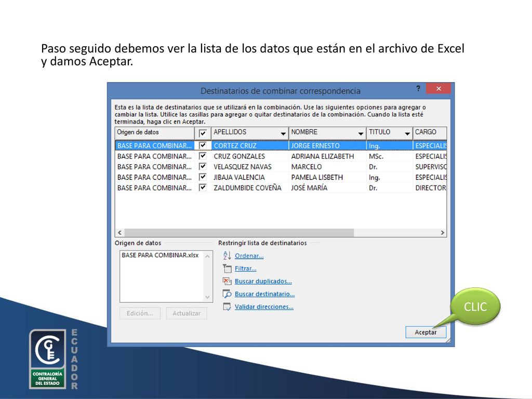The image size is (532, 399).
Task: Click the MARCELO name cell
Action: click(x=328, y=167)
